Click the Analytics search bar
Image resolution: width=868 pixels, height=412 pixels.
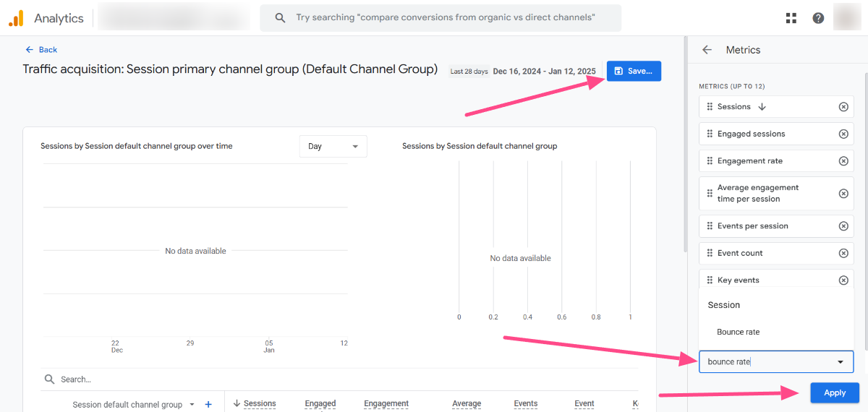pyautogui.click(x=440, y=18)
